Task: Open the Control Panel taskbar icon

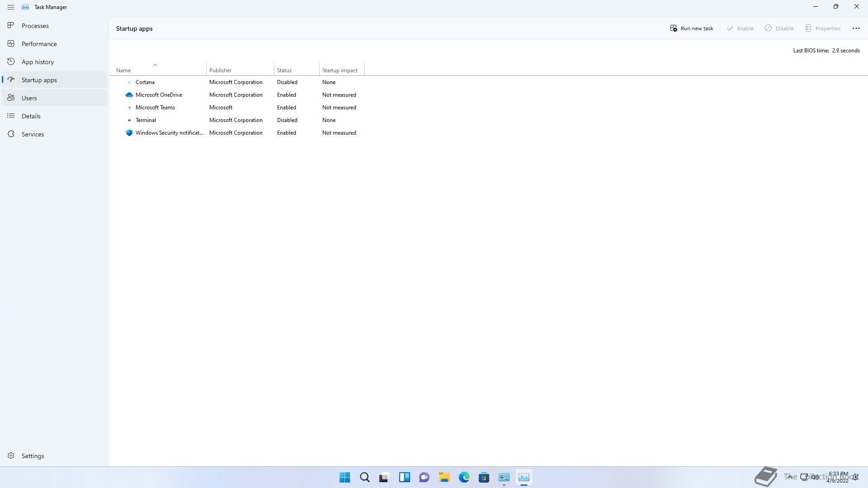Action: point(504,477)
